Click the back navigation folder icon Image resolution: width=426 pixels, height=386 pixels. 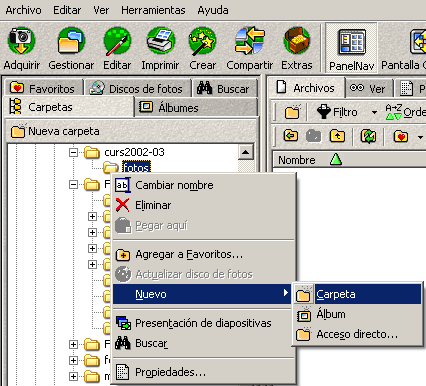coord(291,136)
